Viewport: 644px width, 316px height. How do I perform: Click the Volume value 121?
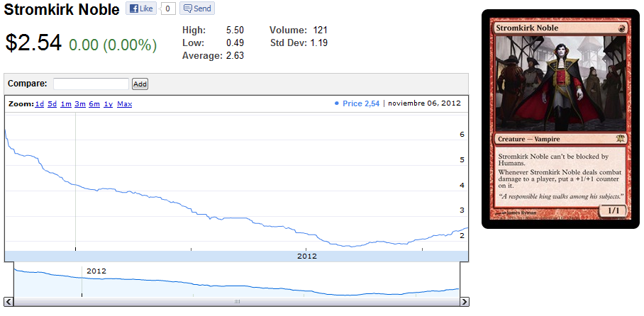click(321, 30)
